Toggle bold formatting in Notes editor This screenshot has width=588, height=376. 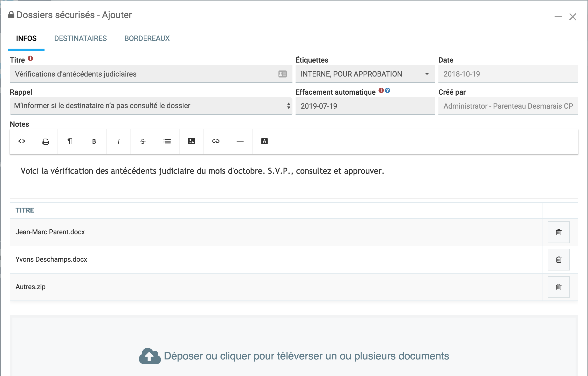click(x=94, y=141)
